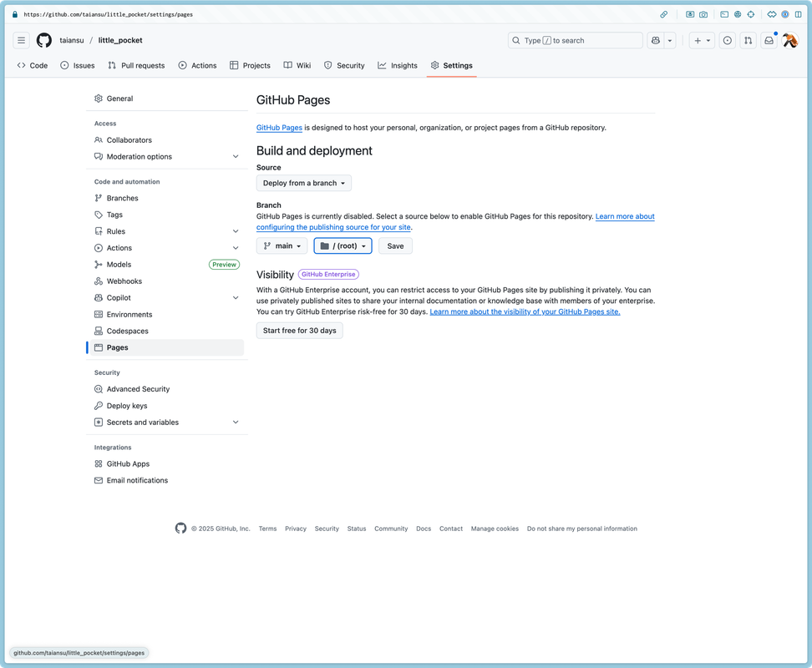This screenshot has width=812, height=668.
Task: Open the / (root) folder dropdown
Action: [x=343, y=245]
